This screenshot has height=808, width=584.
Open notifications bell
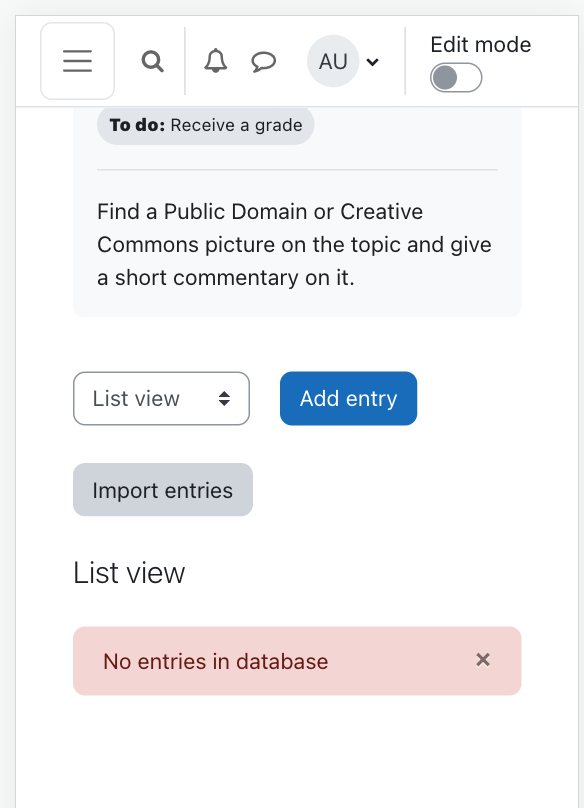[x=215, y=61]
